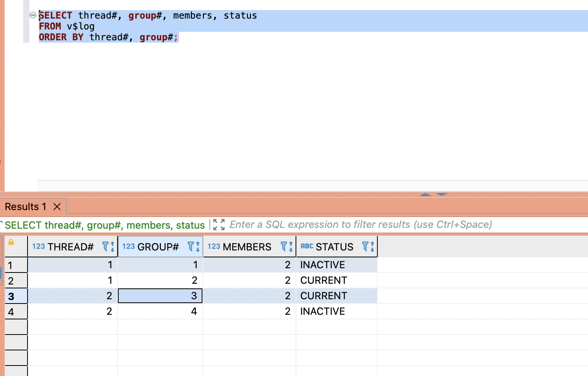This screenshot has width=588, height=376.
Task: Click the STATUS column filter funnel icon
Action: [x=365, y=247]
